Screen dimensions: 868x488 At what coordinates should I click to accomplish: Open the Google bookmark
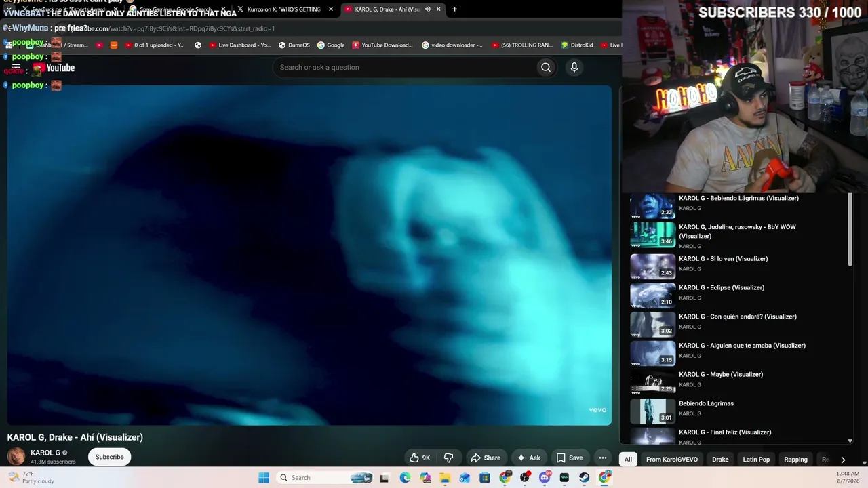click(x=331, y=45)
